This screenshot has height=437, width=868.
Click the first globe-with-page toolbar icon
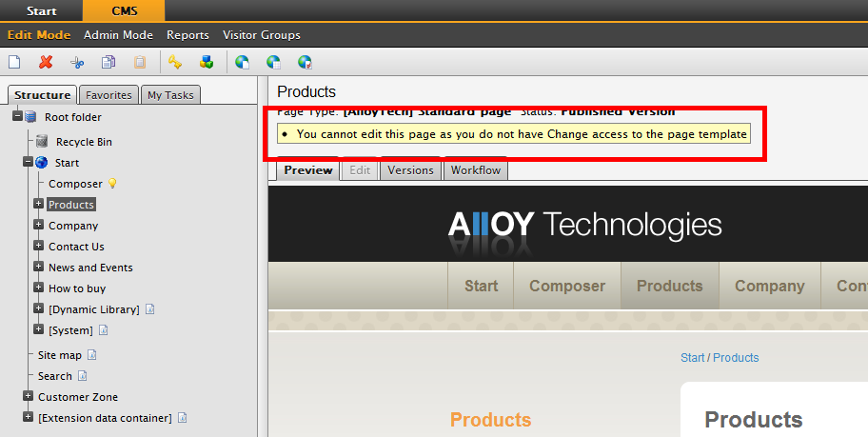pos(242,63)
